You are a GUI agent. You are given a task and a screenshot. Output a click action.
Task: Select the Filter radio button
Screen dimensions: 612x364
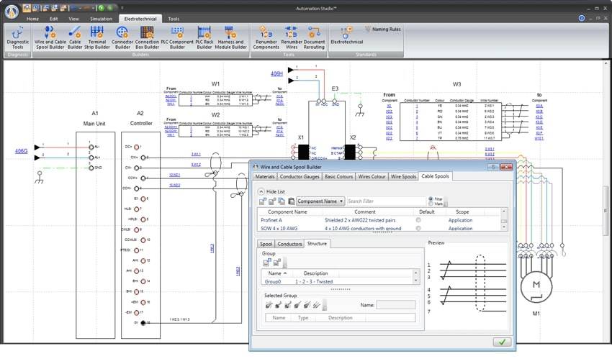pos(431,199)
